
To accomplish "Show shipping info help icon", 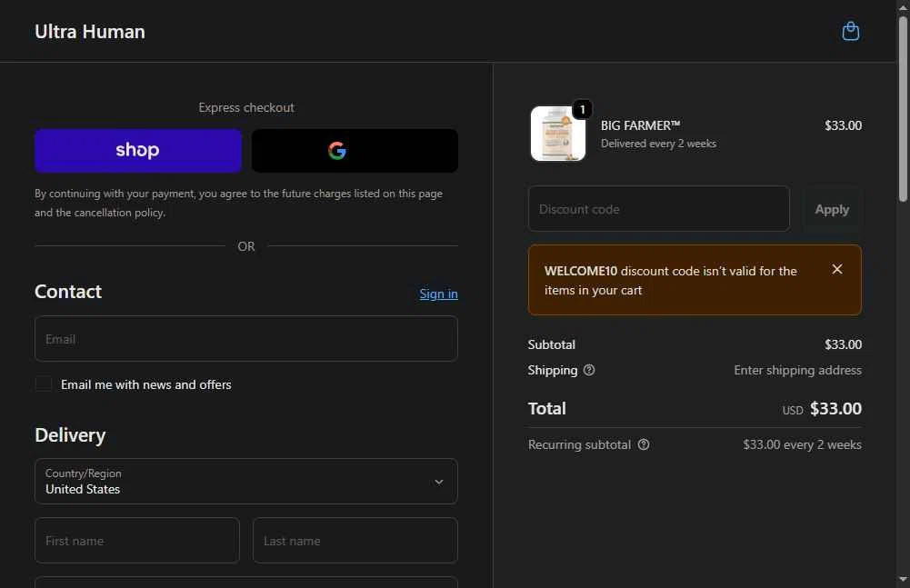I will click(x=589, y=370).
